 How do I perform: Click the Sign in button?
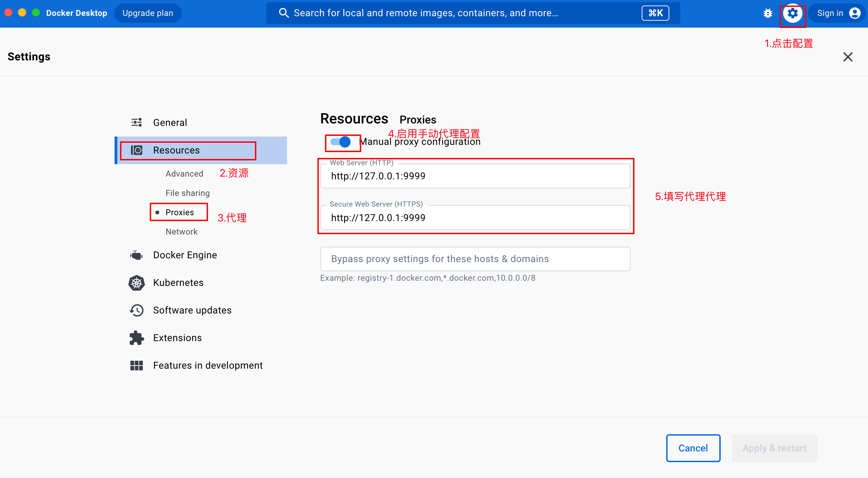click(x=838, y=13)
